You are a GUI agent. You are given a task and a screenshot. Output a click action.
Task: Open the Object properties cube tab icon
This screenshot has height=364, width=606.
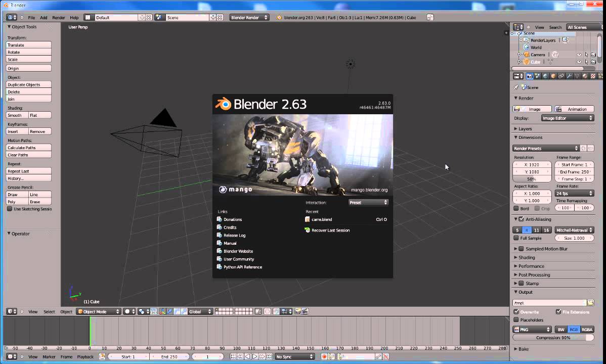[x=553, y=76]
